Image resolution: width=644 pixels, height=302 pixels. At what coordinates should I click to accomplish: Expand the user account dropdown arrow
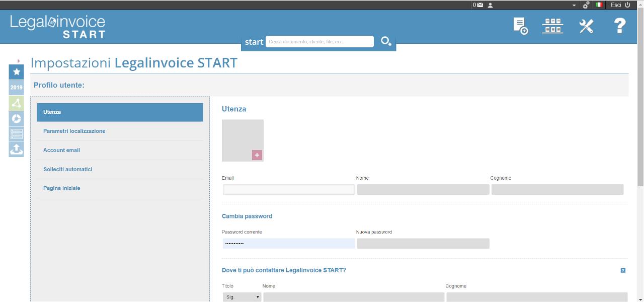(x=574, y=5)
